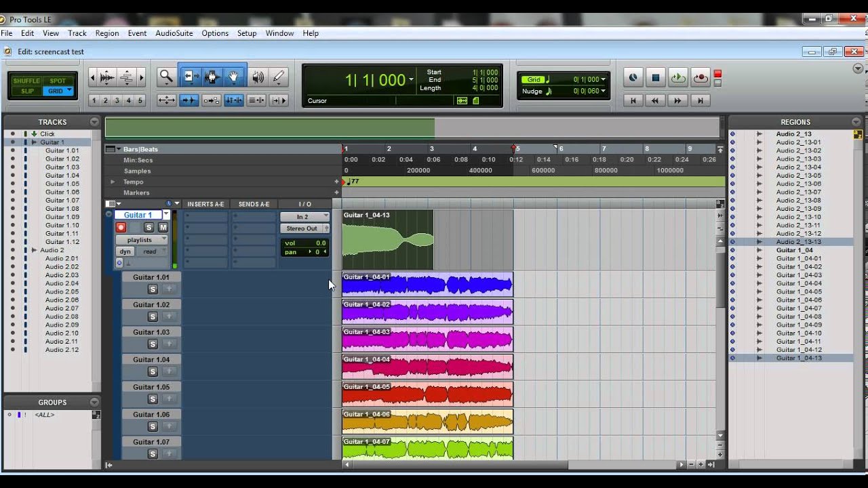This screenshot has height=488, width=868.
Task: Select the Grabber hand tool
Action: [x=233, y=77]
